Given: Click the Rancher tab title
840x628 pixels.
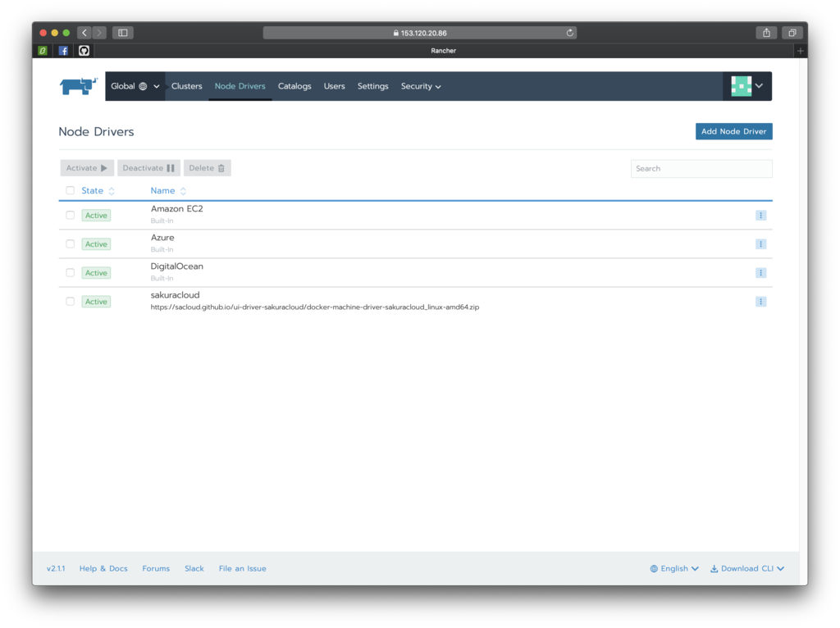Looking at the screenshot, I should point(444,51).
